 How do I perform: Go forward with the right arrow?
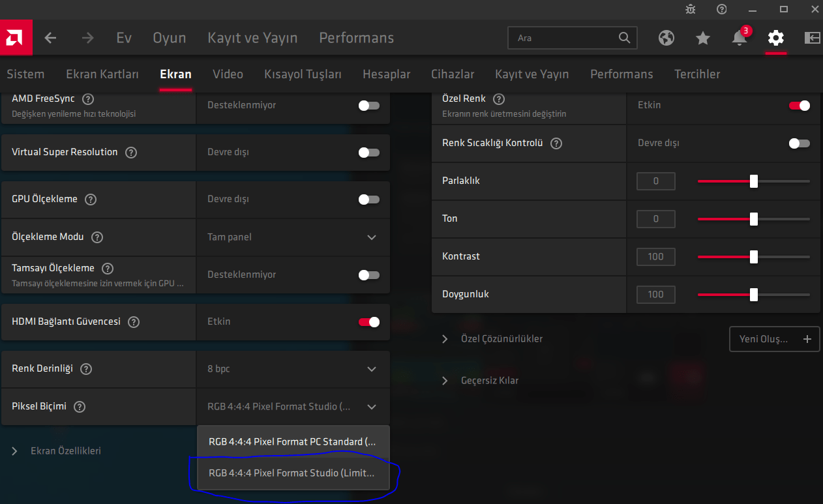[87, 38]
